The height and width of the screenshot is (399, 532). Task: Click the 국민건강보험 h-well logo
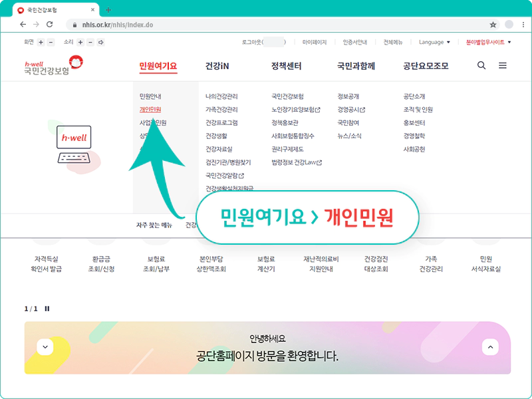(x=53, y=65)
